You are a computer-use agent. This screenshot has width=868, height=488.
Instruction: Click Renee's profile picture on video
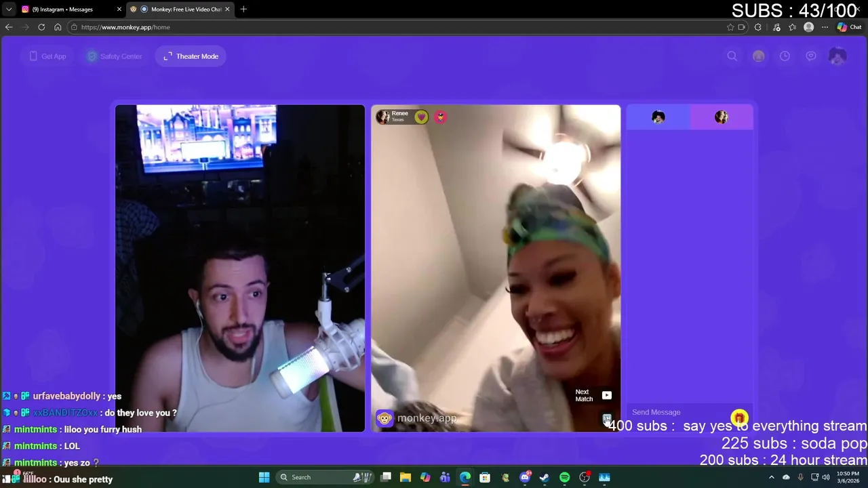383,117
